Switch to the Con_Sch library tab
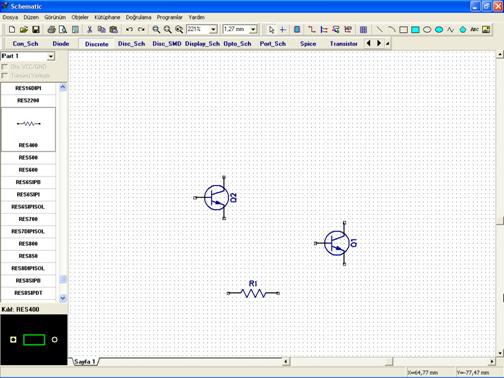 coord(25,44)
